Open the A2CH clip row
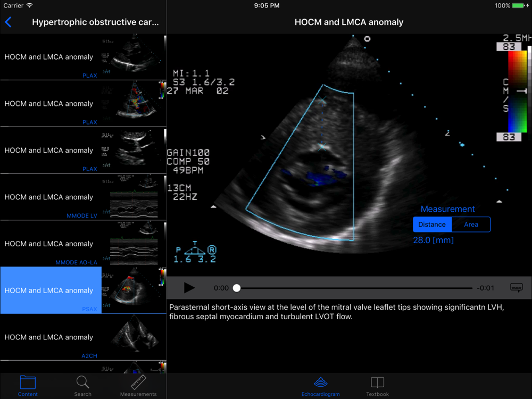 pyautogui.click(x=83, y=337)
